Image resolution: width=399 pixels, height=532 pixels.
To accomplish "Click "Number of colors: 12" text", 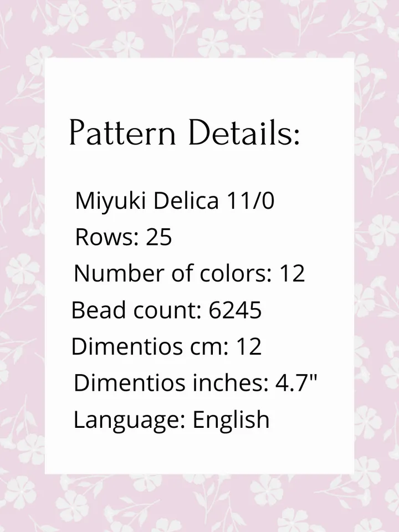I will 190,273.
